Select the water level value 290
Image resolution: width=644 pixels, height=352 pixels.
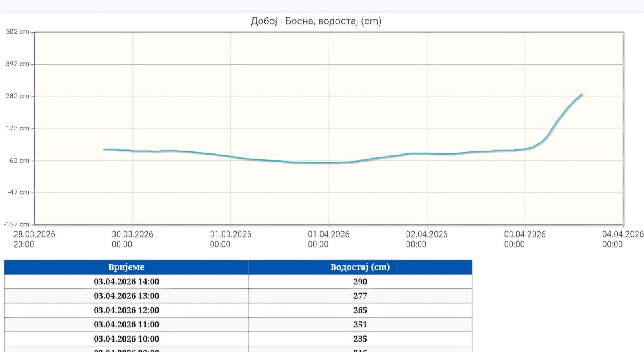click(x=360, y=282)
